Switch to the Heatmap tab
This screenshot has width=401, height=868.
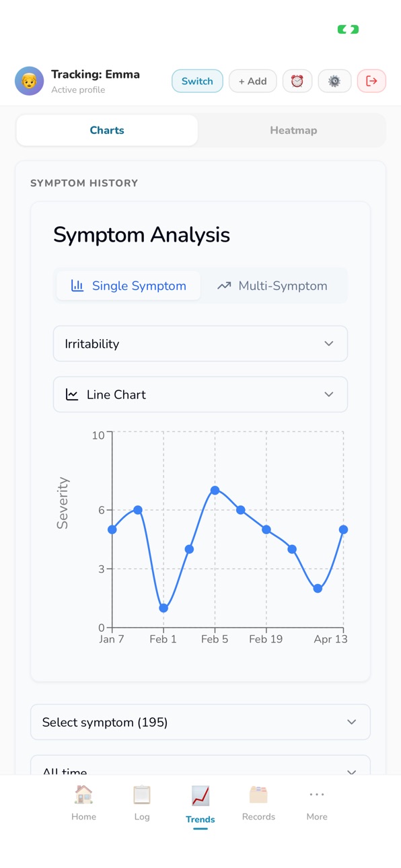[293, 131]
